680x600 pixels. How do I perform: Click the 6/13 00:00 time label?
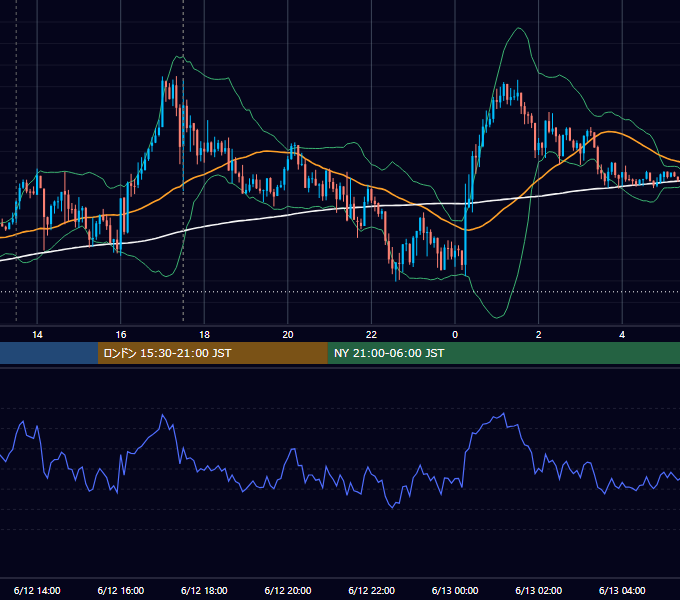(455, 590)
